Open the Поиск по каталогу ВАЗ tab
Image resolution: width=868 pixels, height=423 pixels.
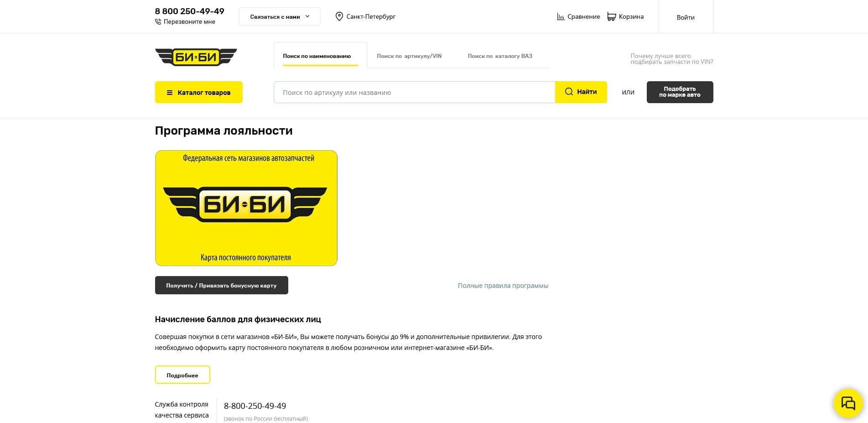500,56
